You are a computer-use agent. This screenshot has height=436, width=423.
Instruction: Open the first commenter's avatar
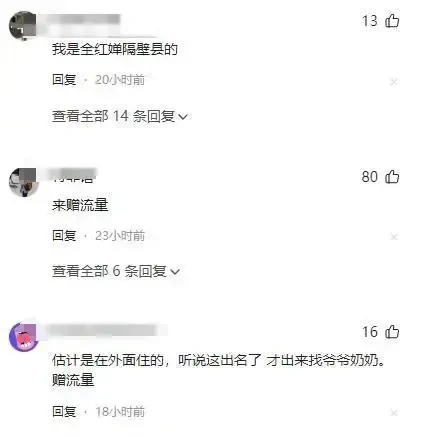[23, 26]
